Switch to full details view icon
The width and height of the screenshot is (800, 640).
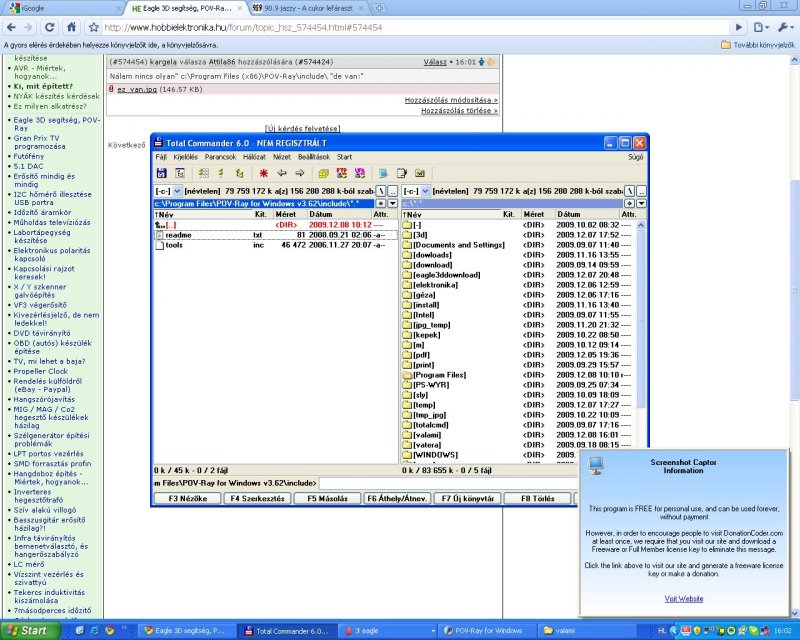pyautogui.click(x=221, y=173)
